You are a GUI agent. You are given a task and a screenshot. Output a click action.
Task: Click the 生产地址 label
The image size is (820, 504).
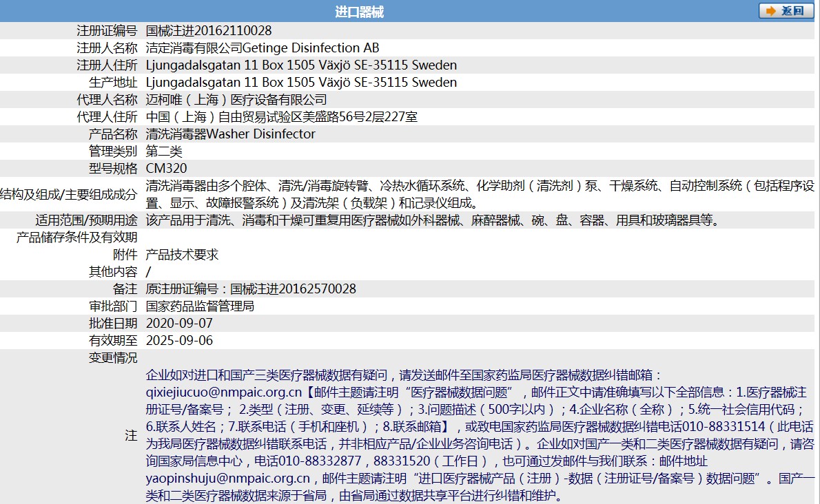(113, 83)
